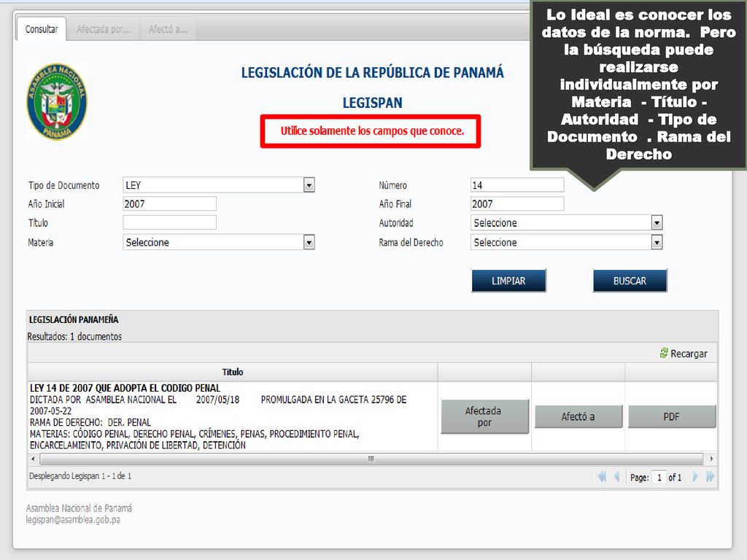Click the Año Final input field
Viewport: 747px width, 560px height.
[x=517, y=204]
